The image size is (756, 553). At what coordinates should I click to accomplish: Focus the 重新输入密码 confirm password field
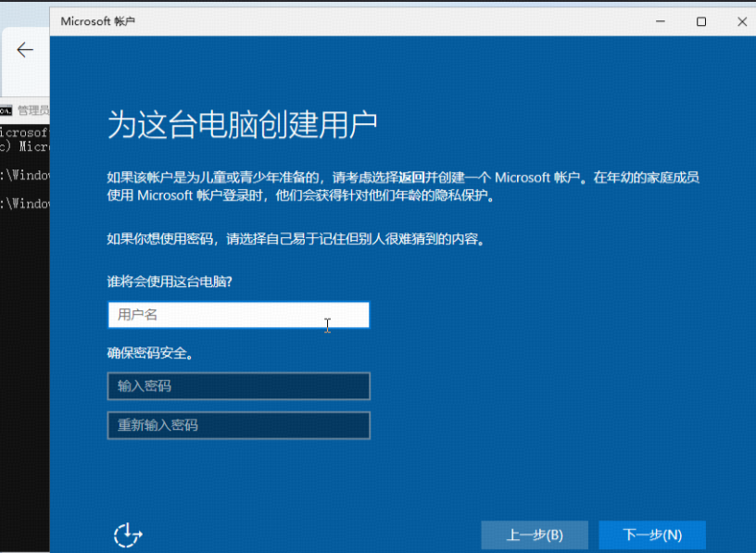click(239, 425)
